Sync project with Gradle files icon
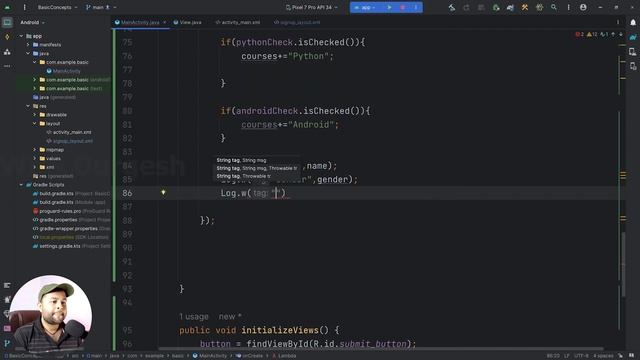640x360 pixels. (510, 7)
